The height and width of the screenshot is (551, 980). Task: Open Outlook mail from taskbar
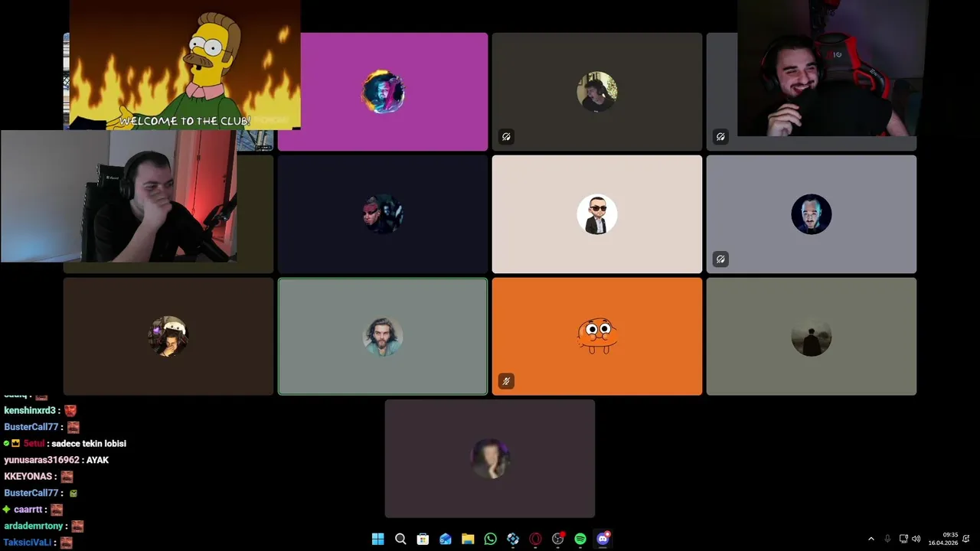446,539
